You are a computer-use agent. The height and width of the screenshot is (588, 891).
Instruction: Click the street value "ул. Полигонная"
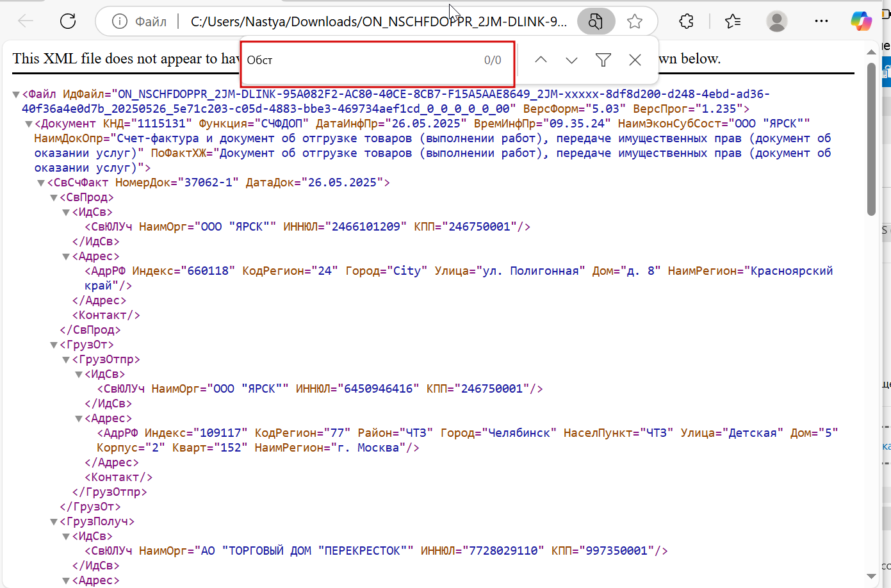pos(531,271)
